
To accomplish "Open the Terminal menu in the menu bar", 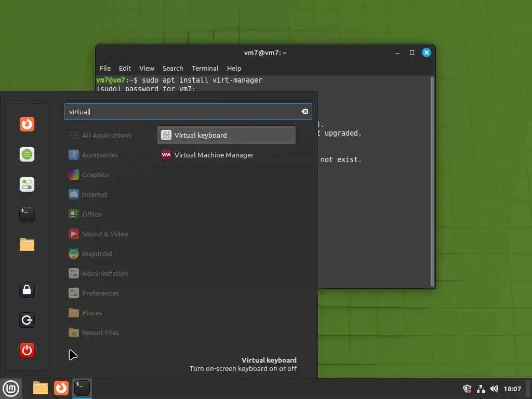I will tap(205, 68).
